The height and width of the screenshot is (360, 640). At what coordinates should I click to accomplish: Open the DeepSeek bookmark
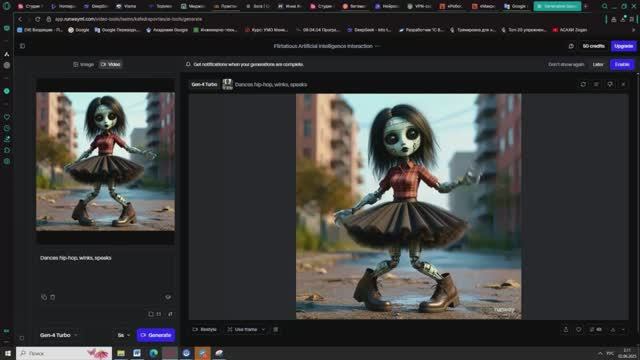(369, 30)
